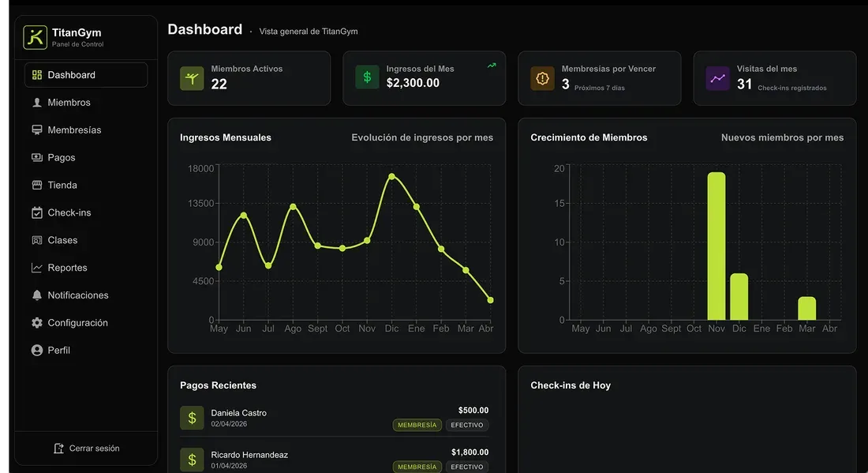Go to Clases section

(86, 240)
